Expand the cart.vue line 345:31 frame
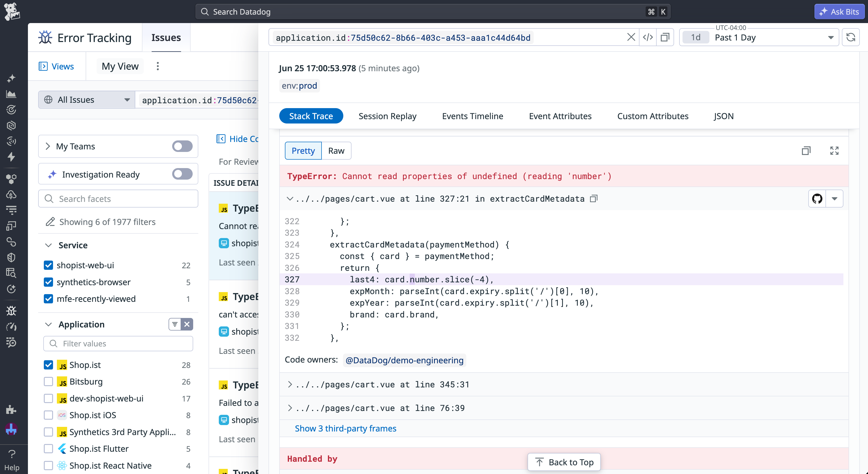Image resolution: width=868 pixels, height=474 pixels. click(290, 384)
